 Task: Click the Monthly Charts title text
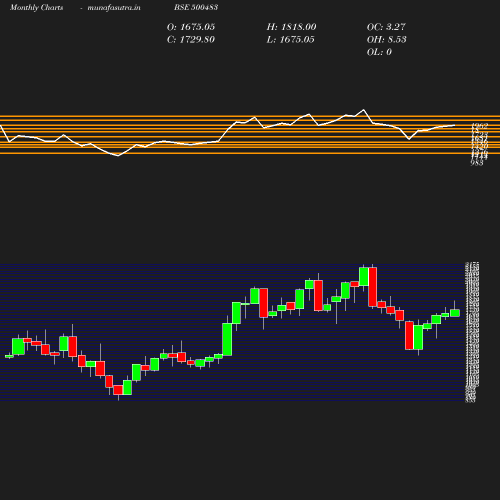click(36, 7)
